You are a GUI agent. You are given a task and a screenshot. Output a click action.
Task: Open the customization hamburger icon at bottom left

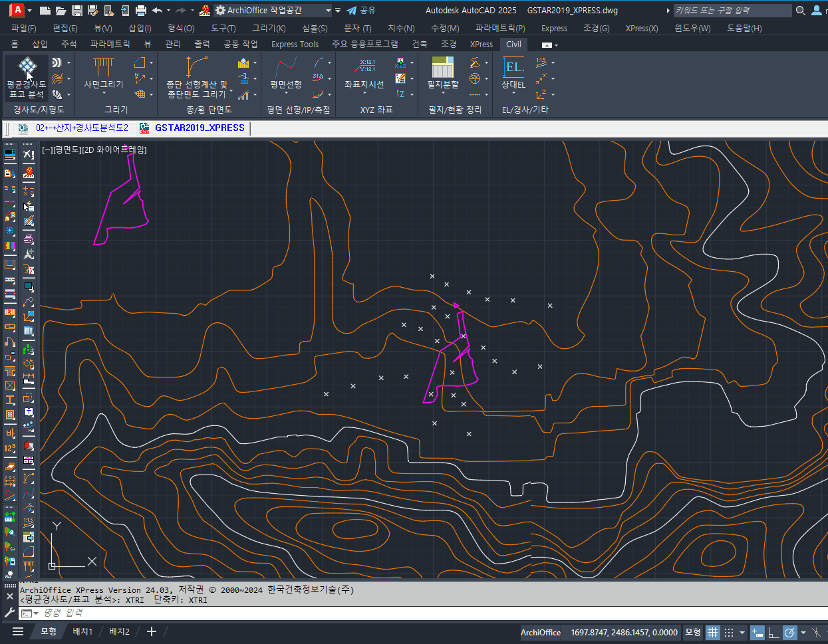[18, 631]
